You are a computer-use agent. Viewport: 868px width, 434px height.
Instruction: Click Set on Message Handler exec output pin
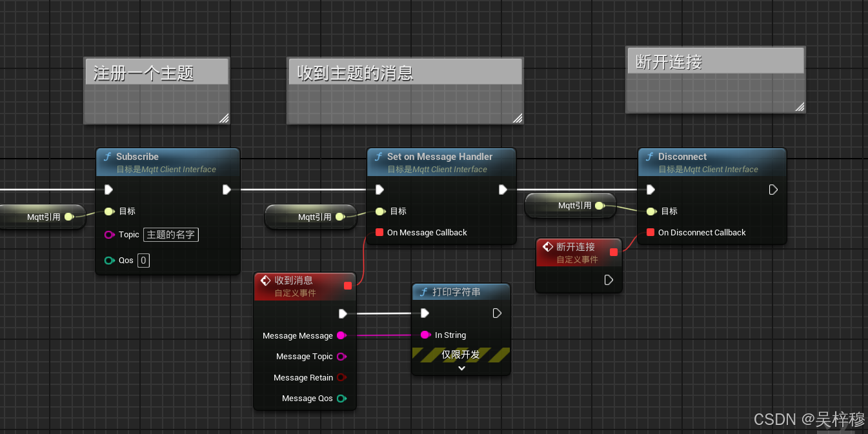pos(503,190)
